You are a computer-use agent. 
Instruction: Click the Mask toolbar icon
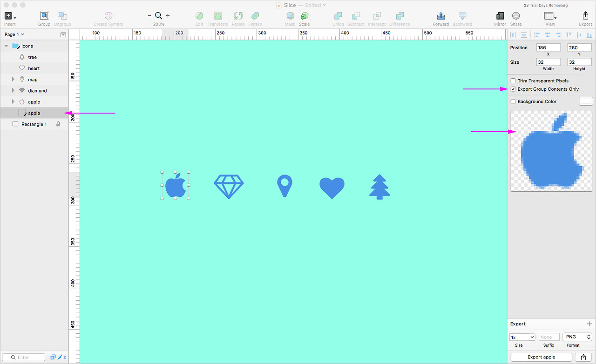[x=290, y=16]
